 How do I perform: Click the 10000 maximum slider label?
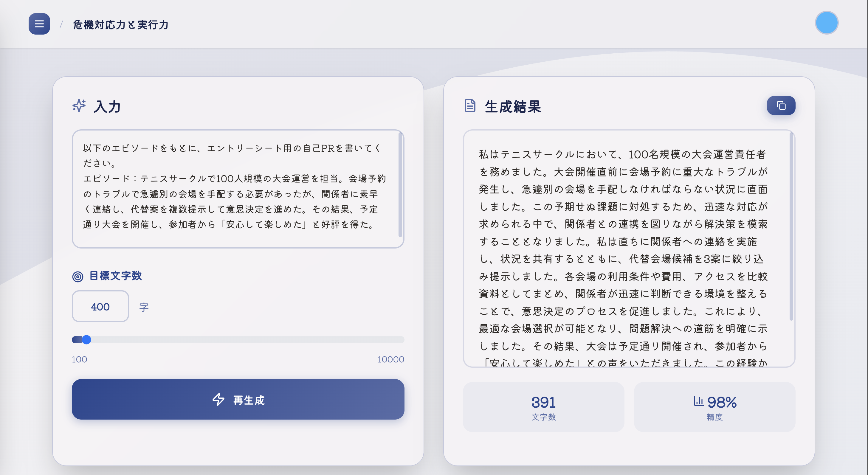[x=390, y=359]
